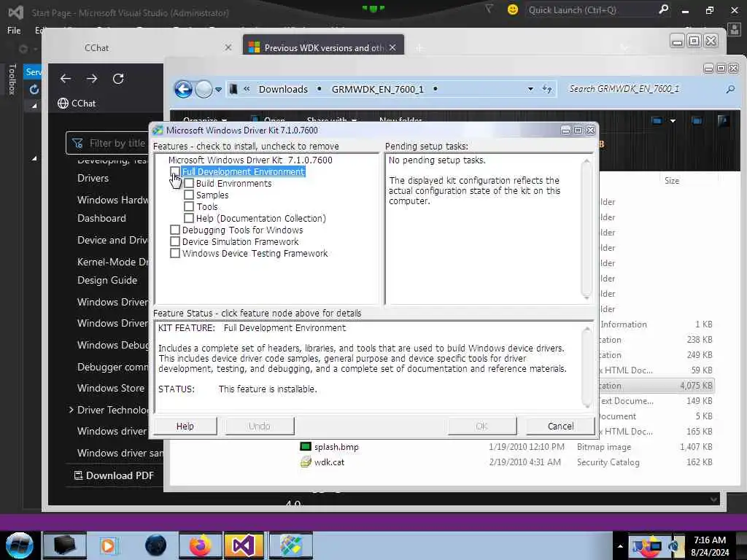Click the Visual Studio notifications filter icon
Screen dimensions: 747x560
pyautogui.click(x=489, y=9)
